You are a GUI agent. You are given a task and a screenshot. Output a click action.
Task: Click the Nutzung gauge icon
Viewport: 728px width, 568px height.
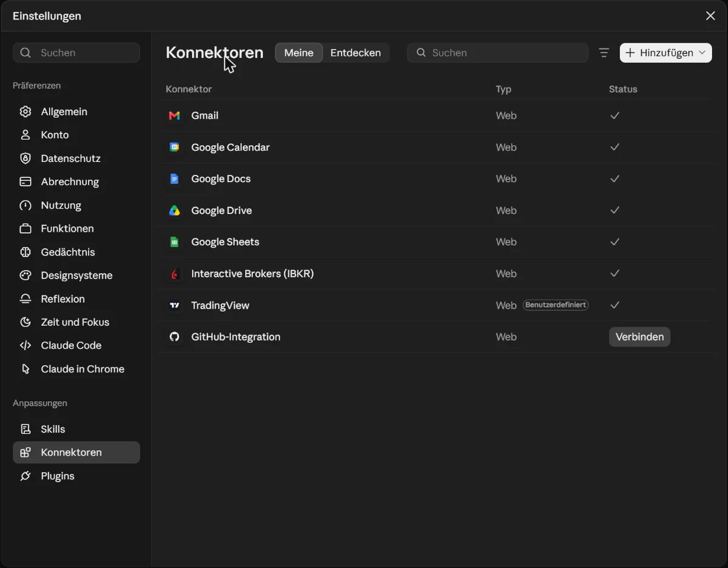pos(25,205)
